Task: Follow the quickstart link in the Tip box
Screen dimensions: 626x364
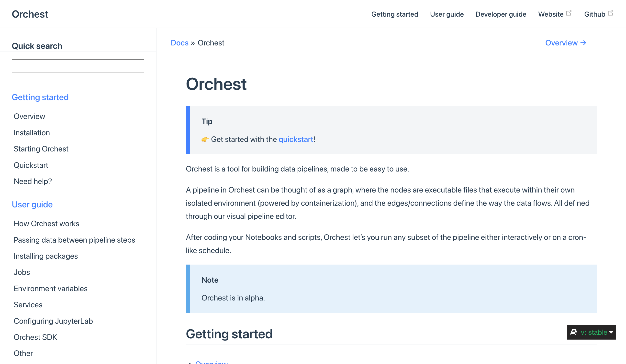Action: (x=296, y=139)
